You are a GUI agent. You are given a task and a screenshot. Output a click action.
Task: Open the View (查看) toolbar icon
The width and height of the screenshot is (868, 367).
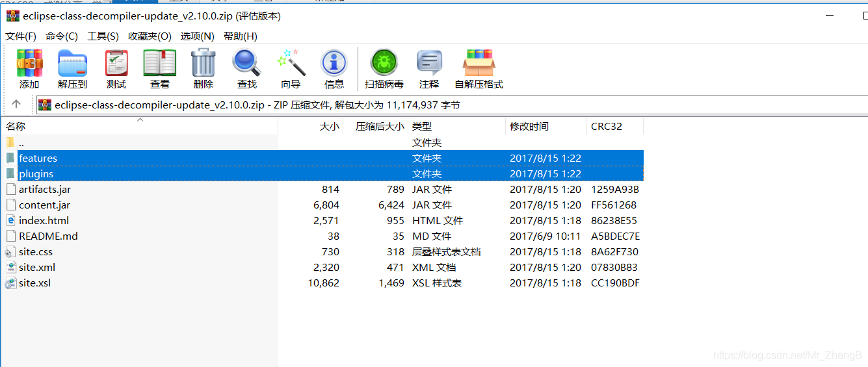coord(160,63)
